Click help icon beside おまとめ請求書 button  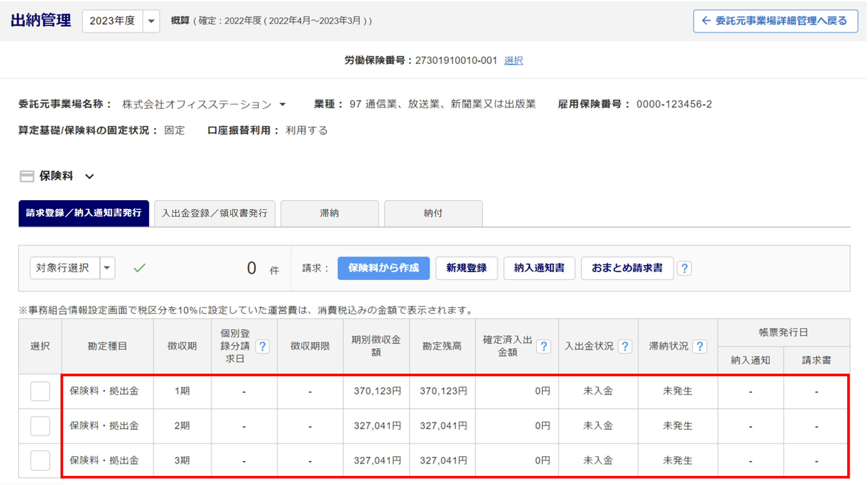pyautogui.click(x=684, y=268)
